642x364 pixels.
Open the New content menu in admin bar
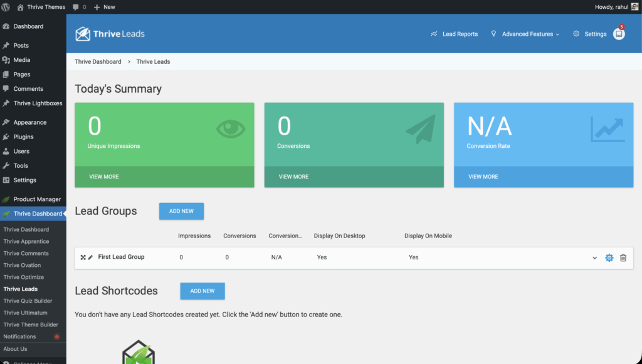click(x=105, y=7)
